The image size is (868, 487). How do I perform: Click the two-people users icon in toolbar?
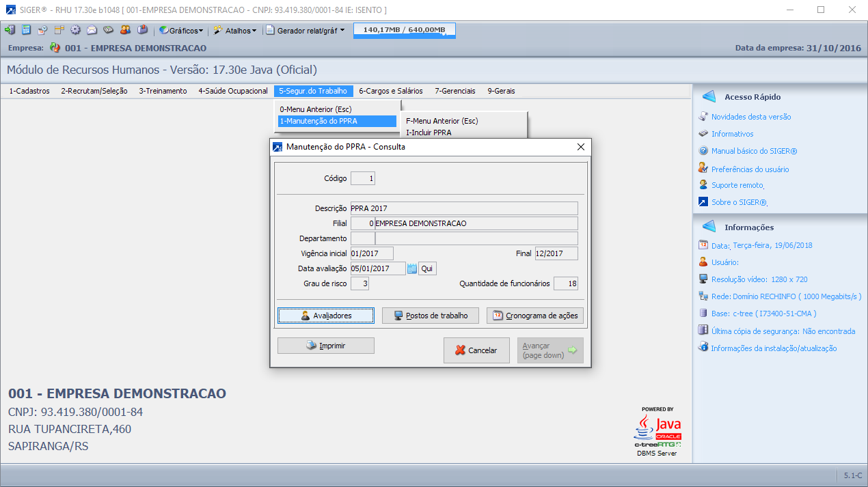click(125, 30)
